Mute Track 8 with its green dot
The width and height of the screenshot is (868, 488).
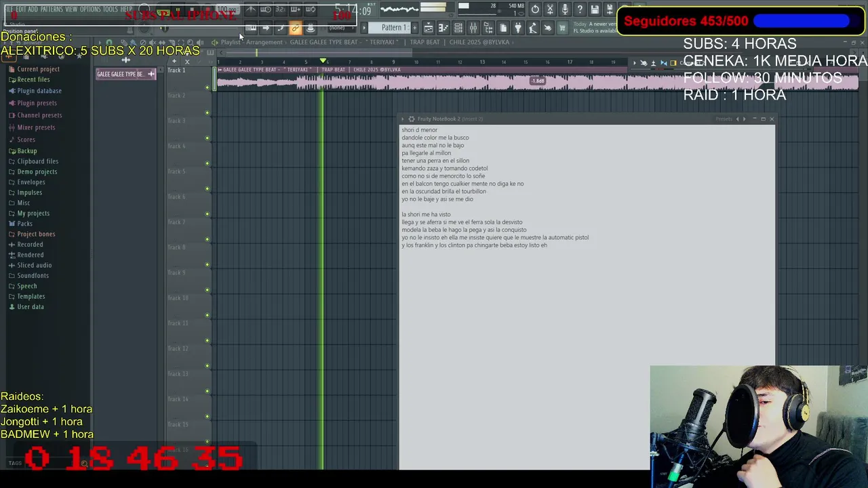[x=207, y=264]
